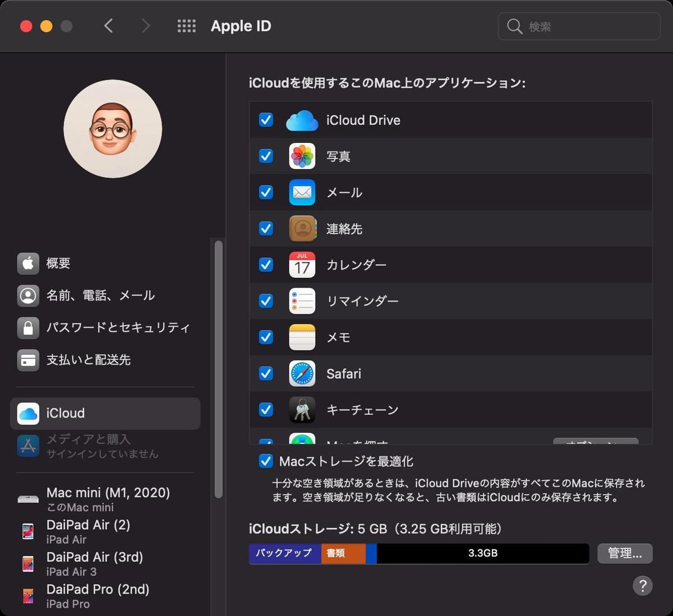Click the リマインダー label text
The height and width of the screenshot is (616, 673).
click(362, 301)
